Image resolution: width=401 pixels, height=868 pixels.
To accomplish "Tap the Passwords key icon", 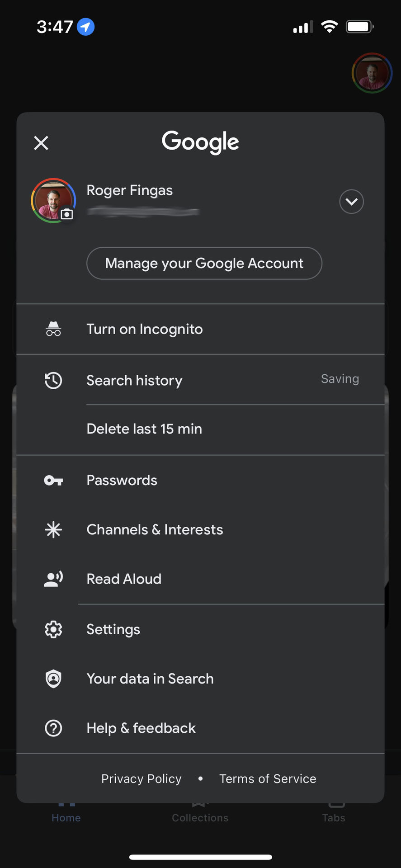I will (53, 480).
